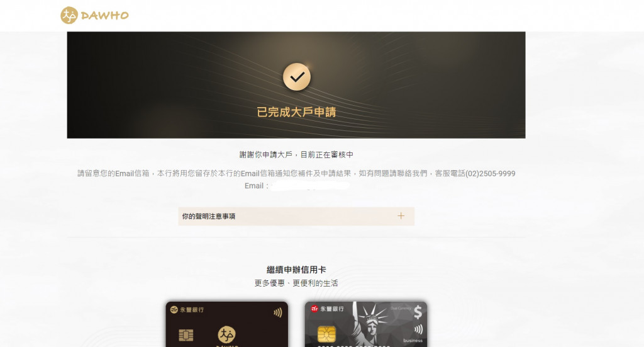Screen dimensions: 644x347
Task: Click the DAWHO wordmark in the header
Action: (x=105, y=16)
